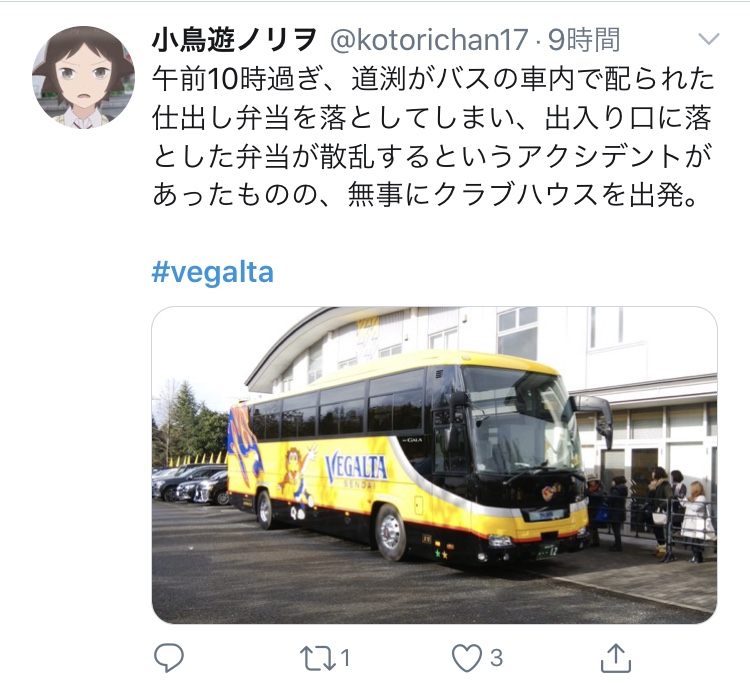750x689 pixels.
Task: Click the Japanese tweet body text
Action: [433, 137]
